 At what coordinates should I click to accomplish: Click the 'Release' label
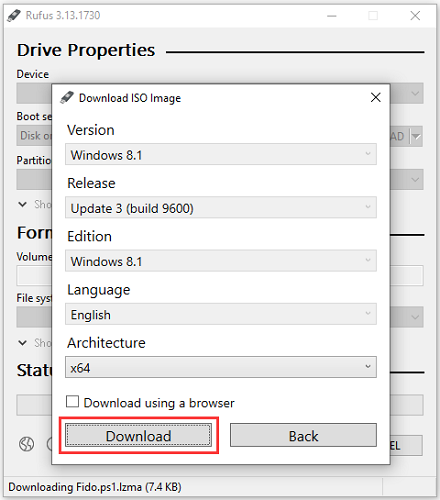pos(91,183)
